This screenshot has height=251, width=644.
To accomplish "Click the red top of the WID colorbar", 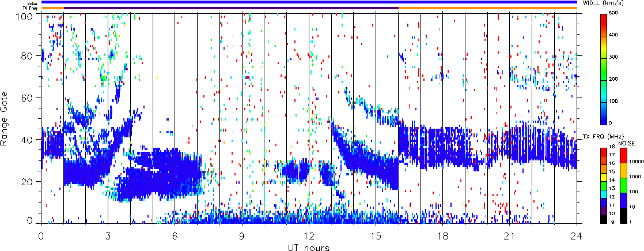I will [604, 18].
